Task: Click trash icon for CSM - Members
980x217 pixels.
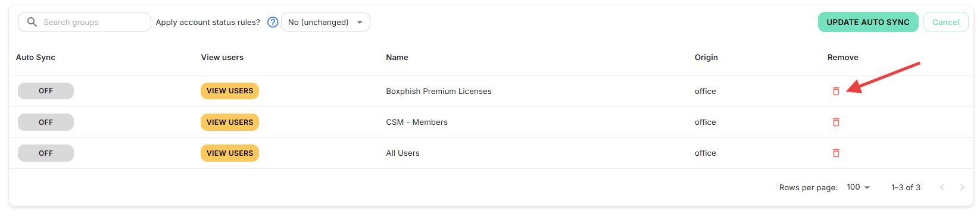Action: (x=836, y=122)
